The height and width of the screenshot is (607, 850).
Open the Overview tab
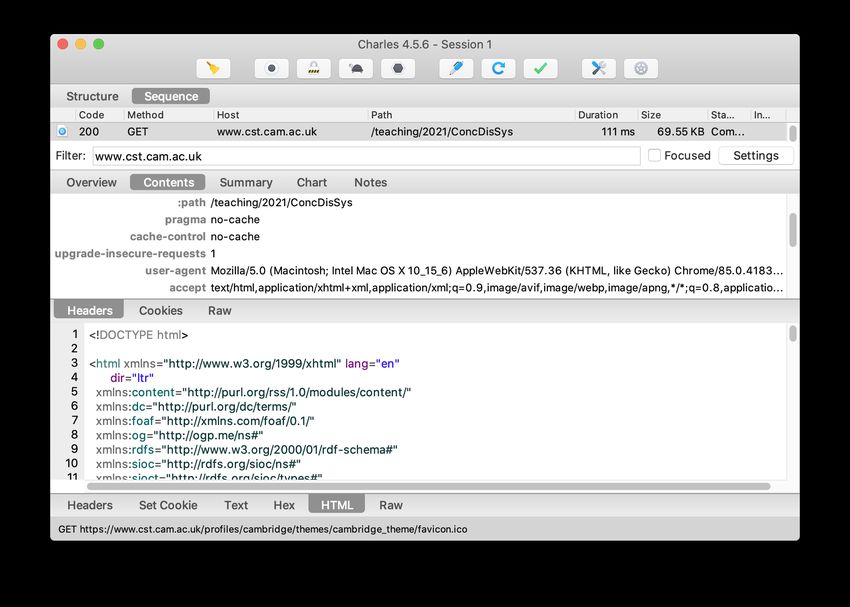coord(92,183)
